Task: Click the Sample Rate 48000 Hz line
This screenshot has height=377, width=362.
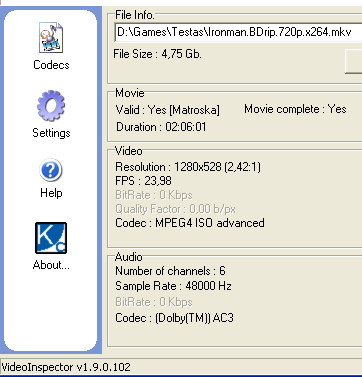Action: pos(173,286)
